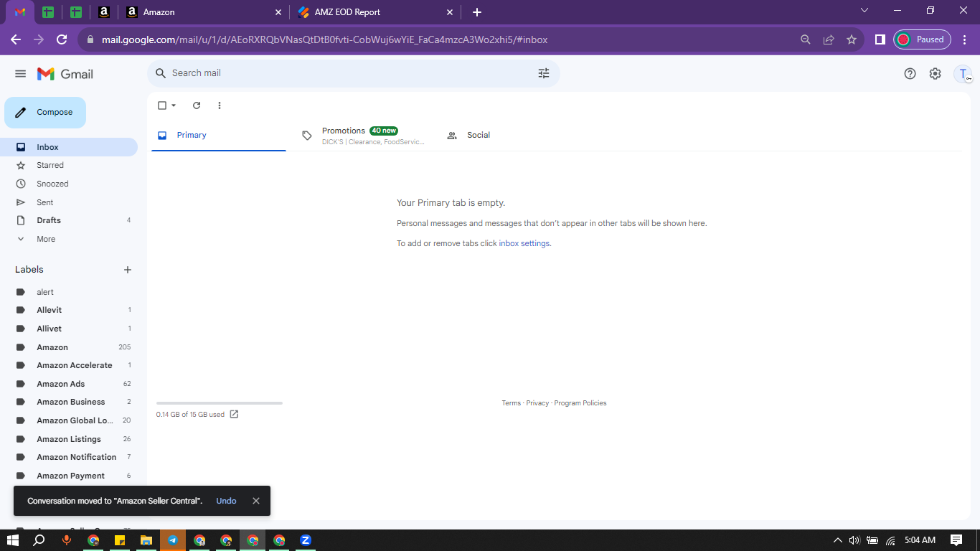Open the Google account avatar
This screenshot has width=980, height=551.
click(963, 74)
